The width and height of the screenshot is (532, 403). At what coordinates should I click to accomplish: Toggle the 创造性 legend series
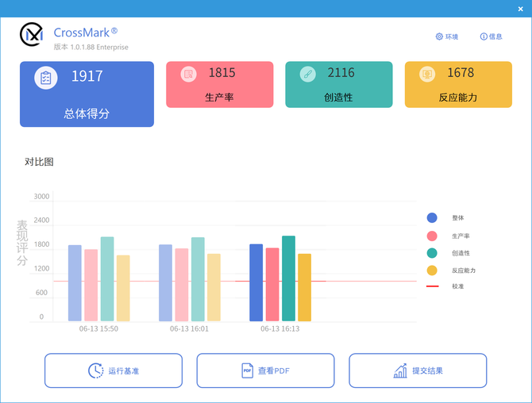tap(432, 253)
